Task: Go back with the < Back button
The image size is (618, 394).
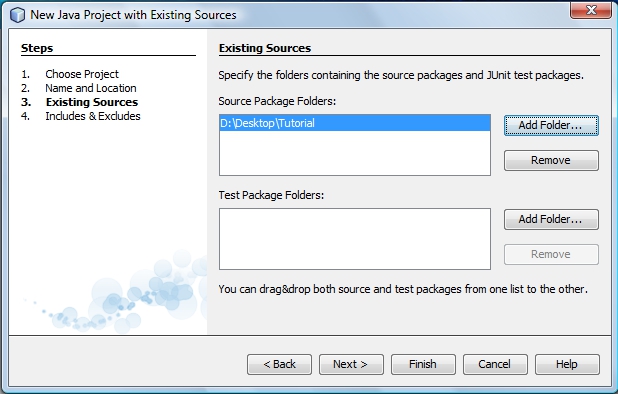Action: click(x=279, y=364)
